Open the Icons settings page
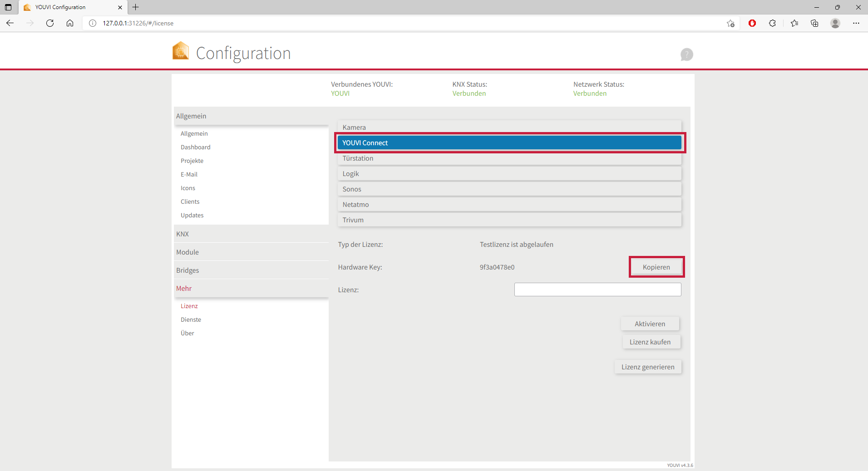Image resolution: width=868 pixels, height=471 pixels. [188, 188]
